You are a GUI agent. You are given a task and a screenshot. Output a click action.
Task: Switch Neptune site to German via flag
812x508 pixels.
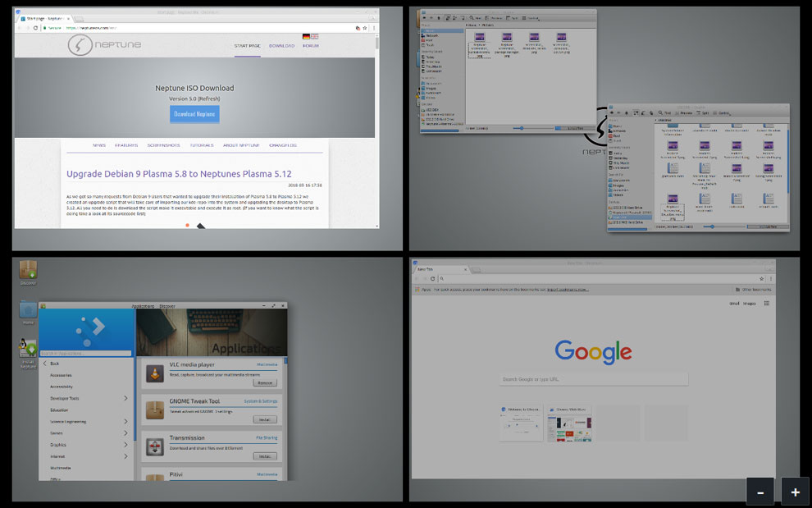coord(306,36)
